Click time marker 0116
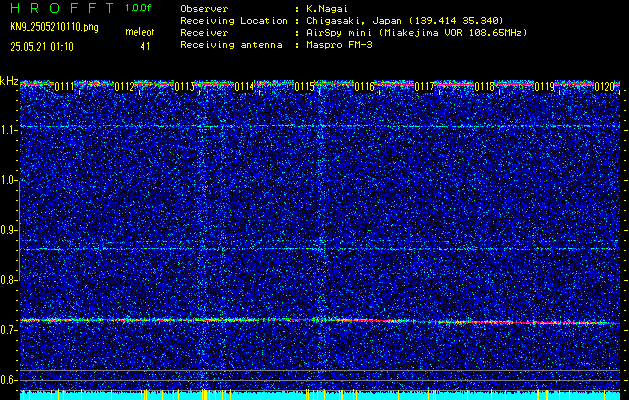Viewport: 629px width, 400px height. pos(364,87)
